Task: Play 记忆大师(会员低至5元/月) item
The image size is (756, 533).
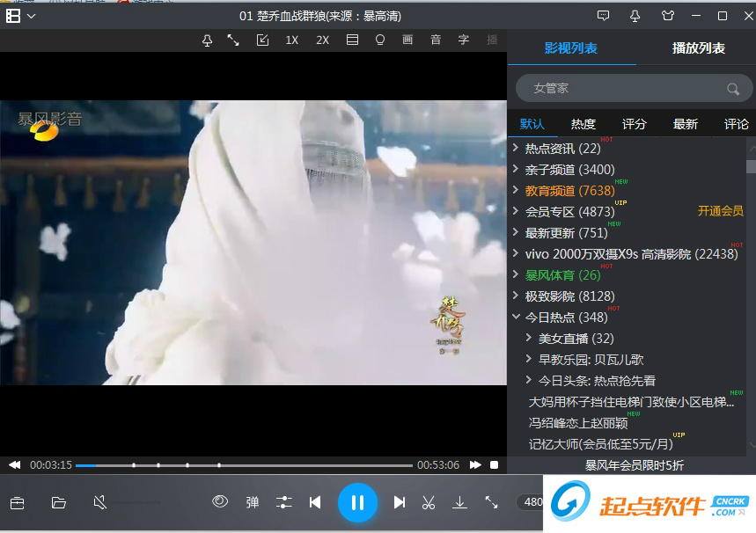Action: click(601, 444)
